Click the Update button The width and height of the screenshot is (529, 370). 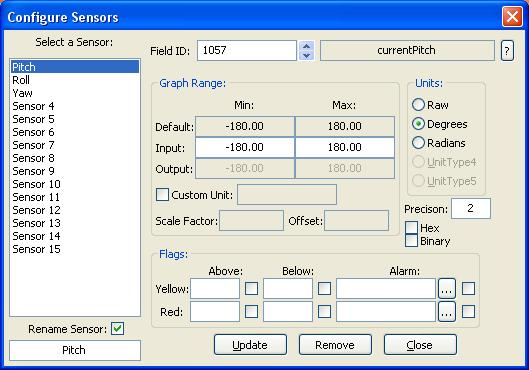pos(250,345)
